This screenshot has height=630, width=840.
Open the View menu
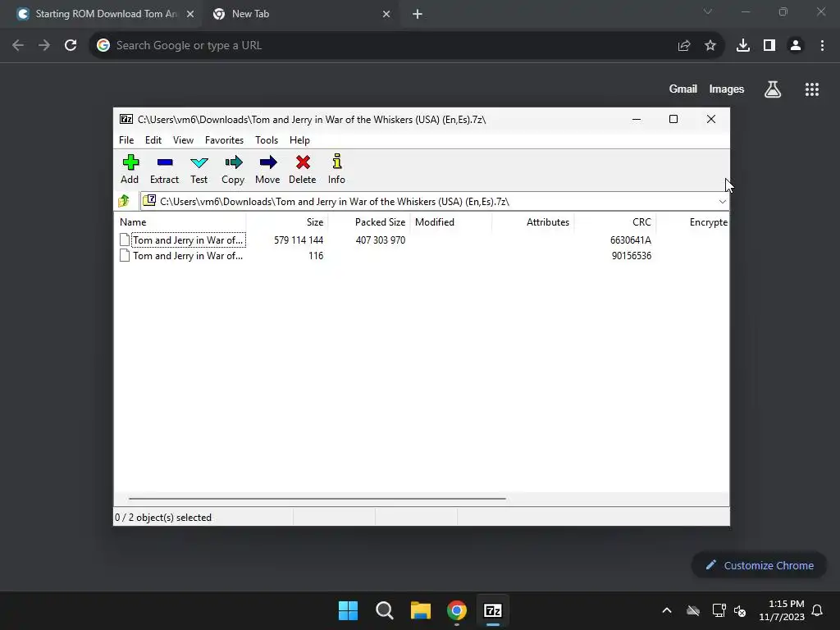point(183,139)
